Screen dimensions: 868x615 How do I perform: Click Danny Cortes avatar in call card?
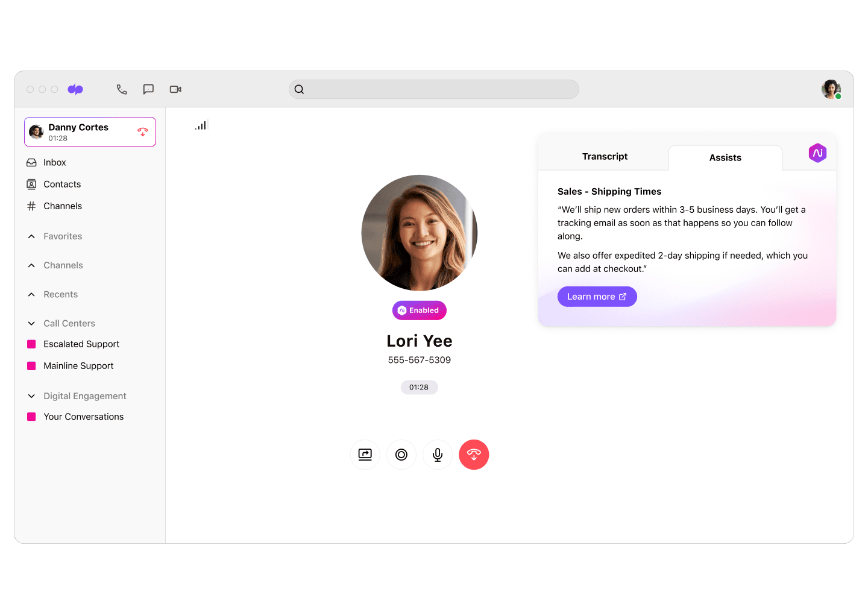(x=36, y=131)
